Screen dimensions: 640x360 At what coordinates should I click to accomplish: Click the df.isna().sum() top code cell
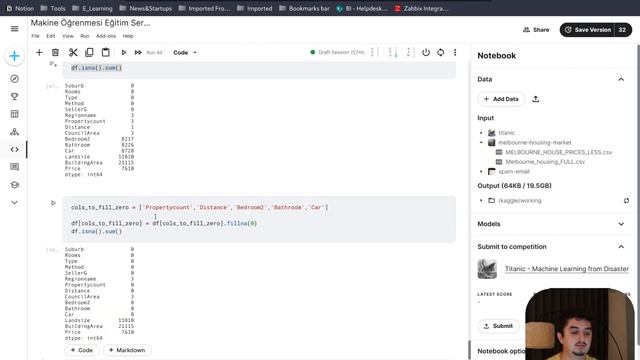(x=259, y=69)
